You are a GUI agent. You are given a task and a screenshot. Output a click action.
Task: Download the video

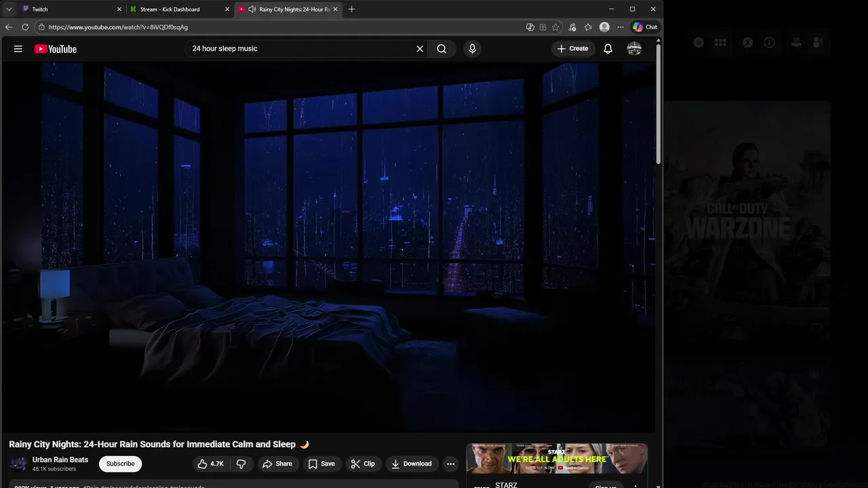(x=412, y=464)
